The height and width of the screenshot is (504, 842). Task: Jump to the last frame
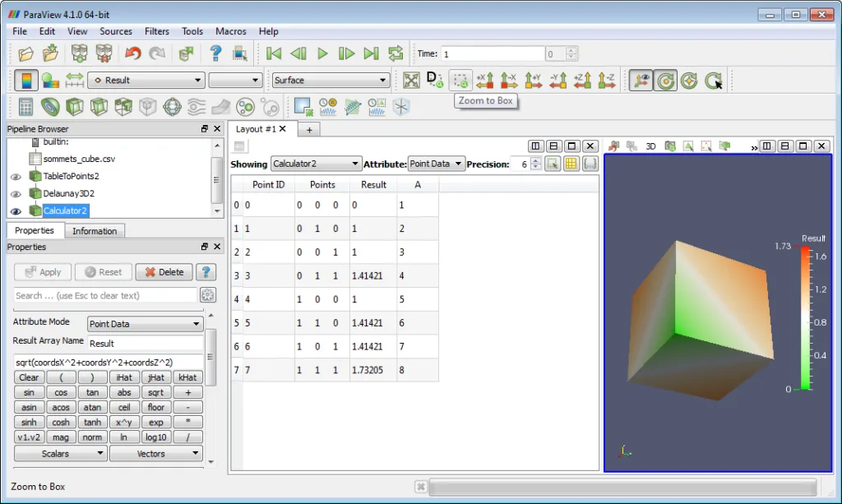coord(371,53)
